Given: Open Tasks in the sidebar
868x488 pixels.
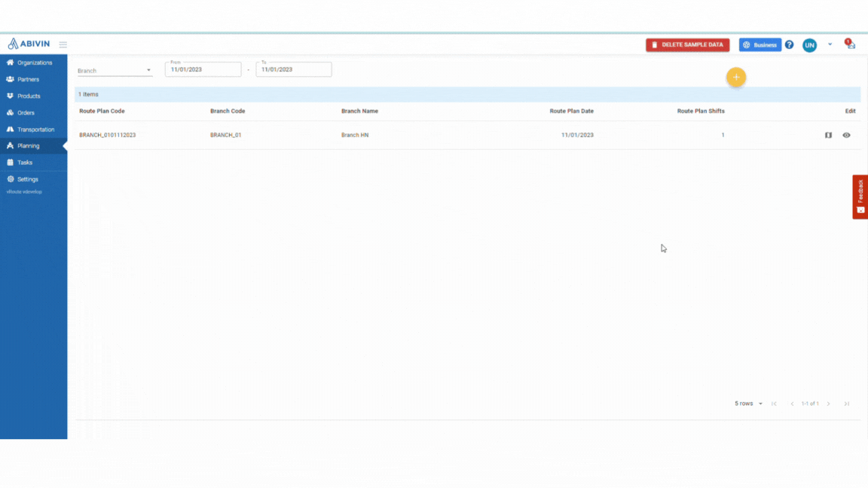Looking at the screenshot, I should [33, 162].
